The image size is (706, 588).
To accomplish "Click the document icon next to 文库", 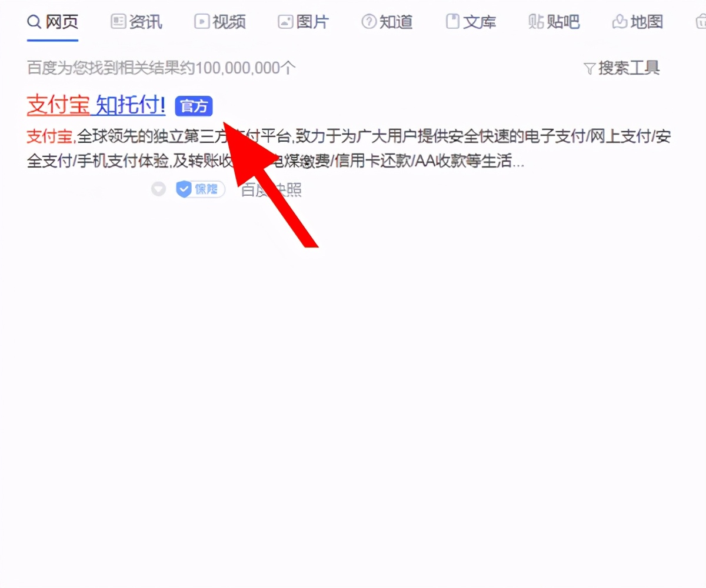I will (x=452, y=21).
